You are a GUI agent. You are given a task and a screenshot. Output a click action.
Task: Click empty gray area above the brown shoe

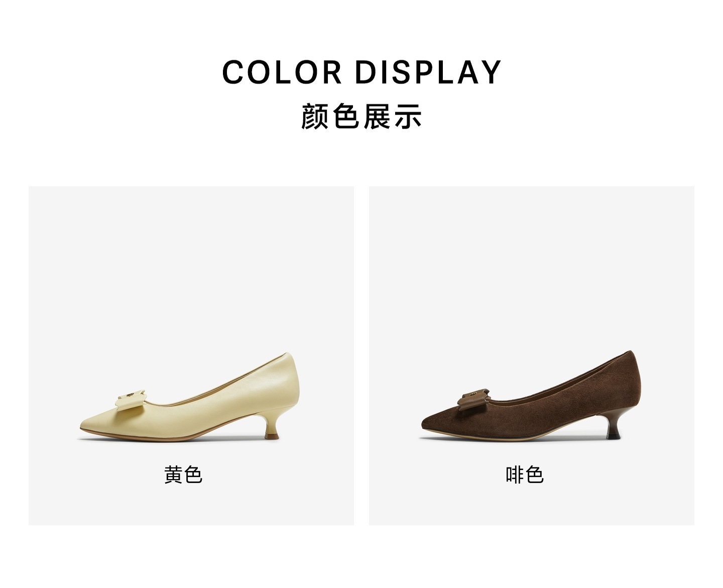coord(531,266)
